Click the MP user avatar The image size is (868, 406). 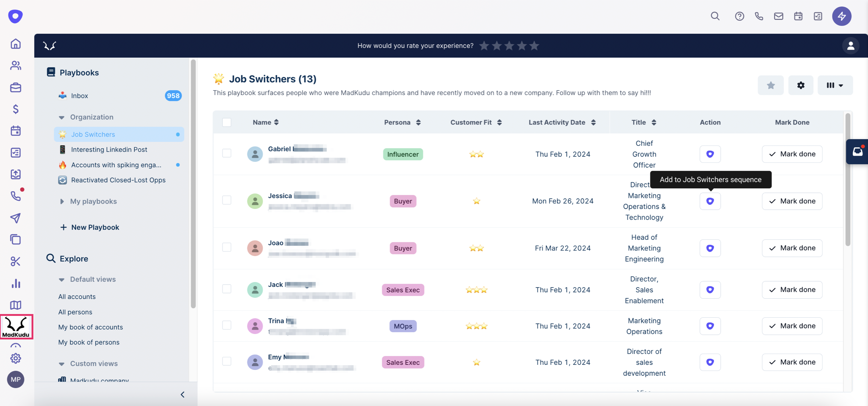15,380
